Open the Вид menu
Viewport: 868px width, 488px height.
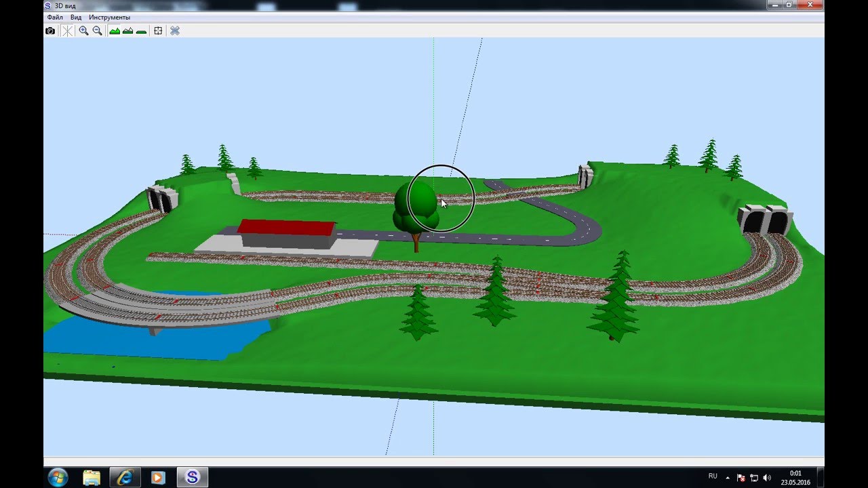[76, 17]
